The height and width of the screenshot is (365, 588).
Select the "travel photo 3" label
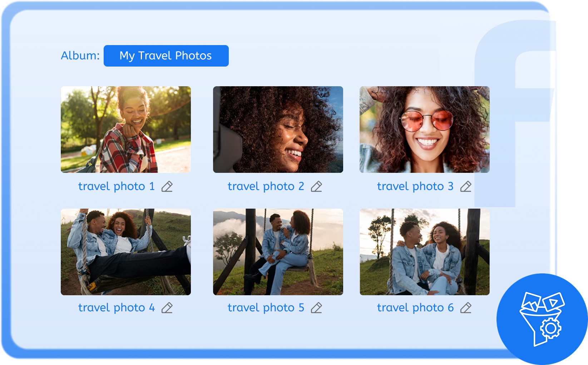(415, 186)
